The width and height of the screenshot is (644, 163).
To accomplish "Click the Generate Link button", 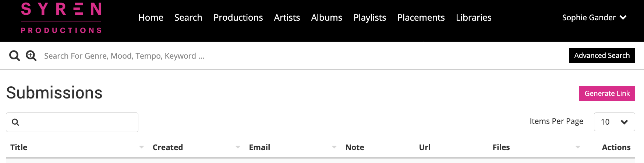I will 607,93.
